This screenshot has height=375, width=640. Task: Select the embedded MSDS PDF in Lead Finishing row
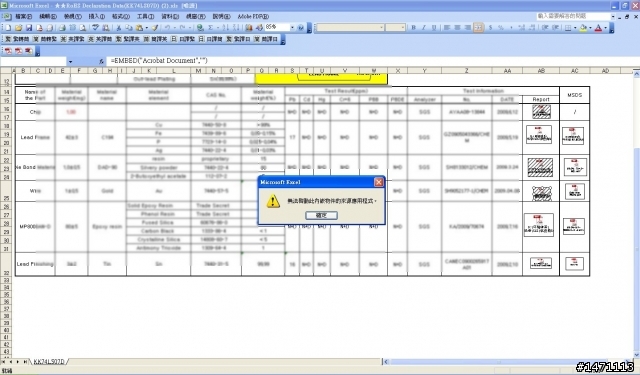[574, 263]
